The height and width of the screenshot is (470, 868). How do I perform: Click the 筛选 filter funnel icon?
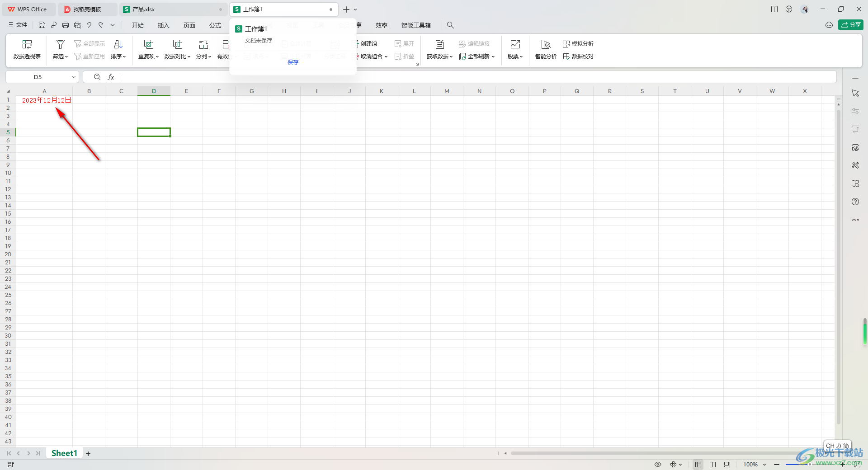[x=60, y=44]
